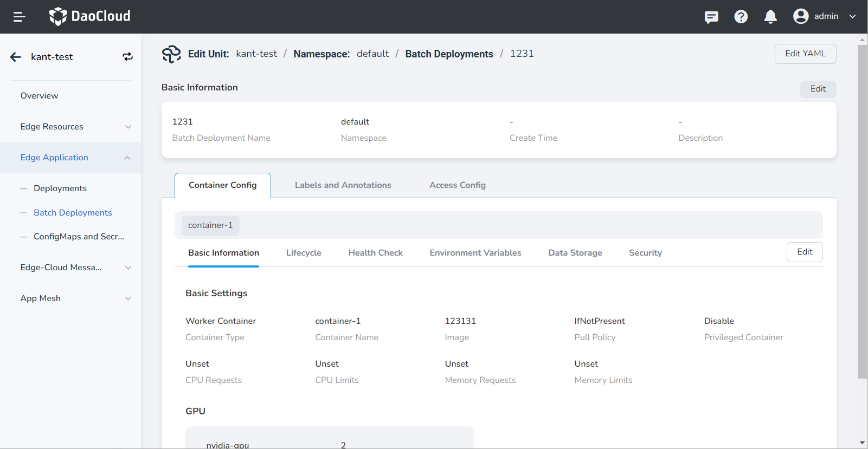This screenshot has width=868, height=449.
Task: Open the chat messages icon
Action: coord(711,17)
